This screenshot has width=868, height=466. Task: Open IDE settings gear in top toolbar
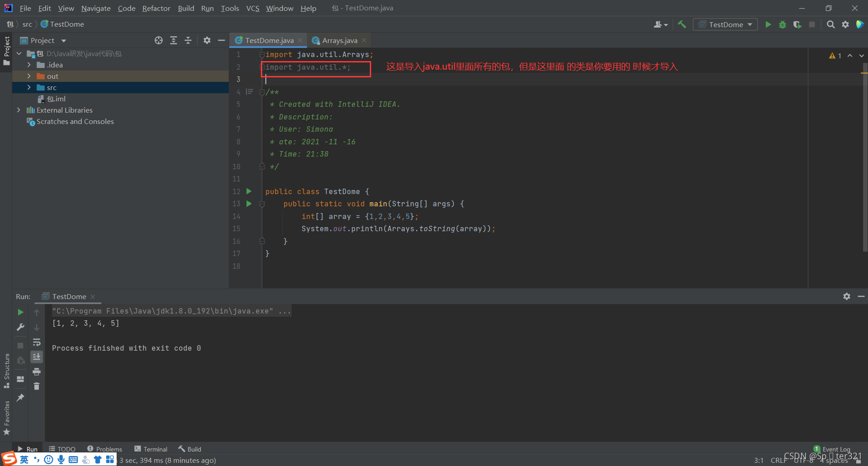click(x=845, y=24)
